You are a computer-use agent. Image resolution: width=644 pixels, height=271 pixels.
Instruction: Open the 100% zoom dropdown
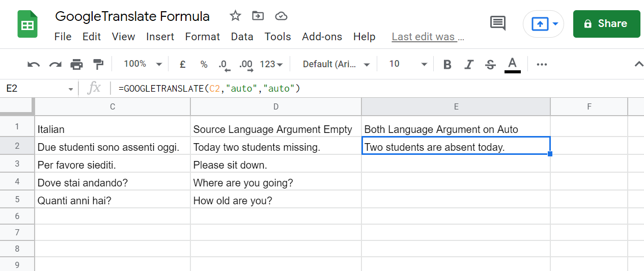[x=143, y=64]
